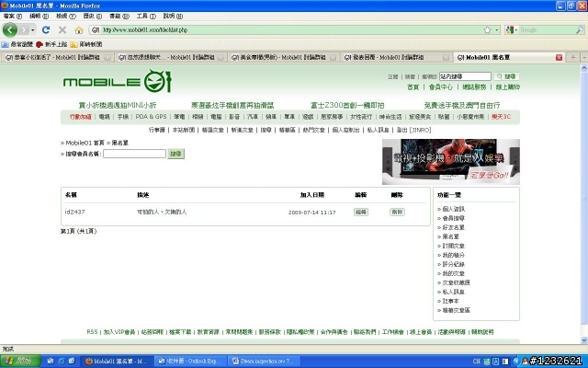The height and width of the screenshot is (368, 588).
Task: Click the RSS link in the footer
Action: coord(92,332)
